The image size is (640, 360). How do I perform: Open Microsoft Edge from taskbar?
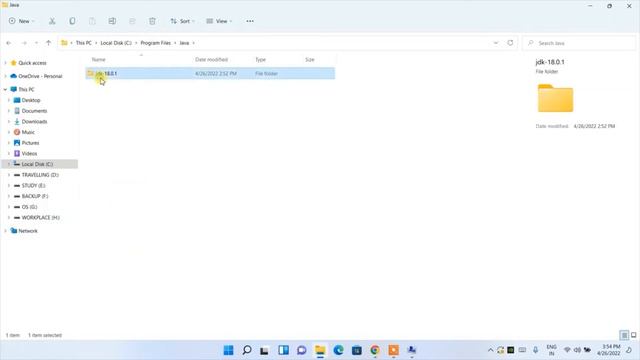coord(338,350)
